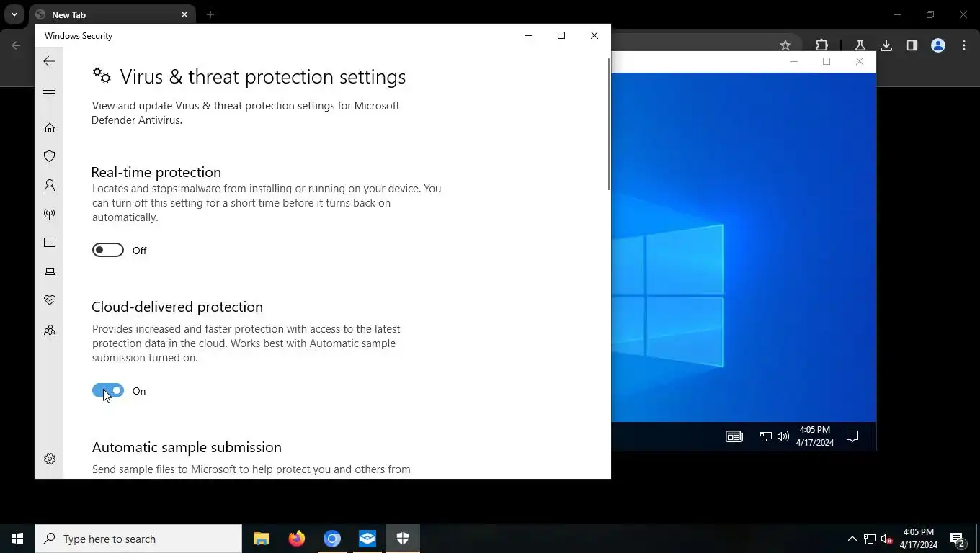The height and width of the screenshot is (553, 980).
Task: Maximize the Windows Sandbox window
Action: (827, 61)
